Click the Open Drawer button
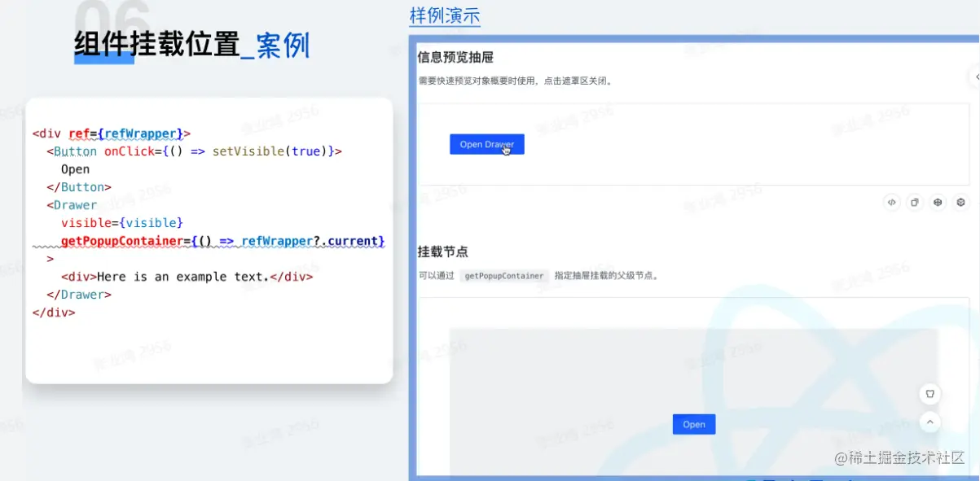The height and width of the screenshot is (481, 980). click(486, 144)
